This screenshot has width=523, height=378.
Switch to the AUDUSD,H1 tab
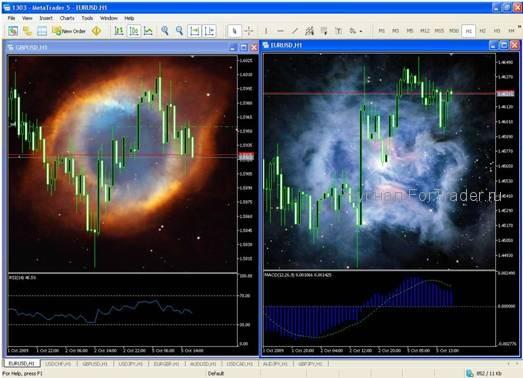click(x=203, y=364)
